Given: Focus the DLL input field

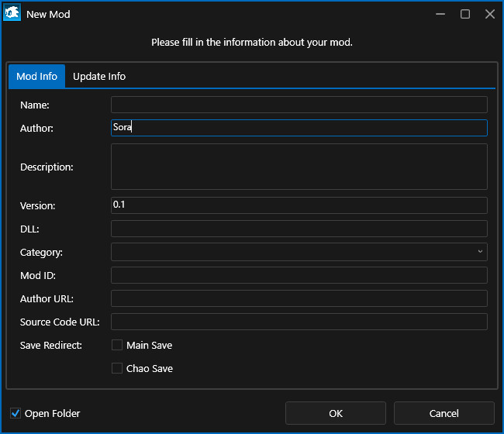Looking at the screenshot, I should [299, 229].
